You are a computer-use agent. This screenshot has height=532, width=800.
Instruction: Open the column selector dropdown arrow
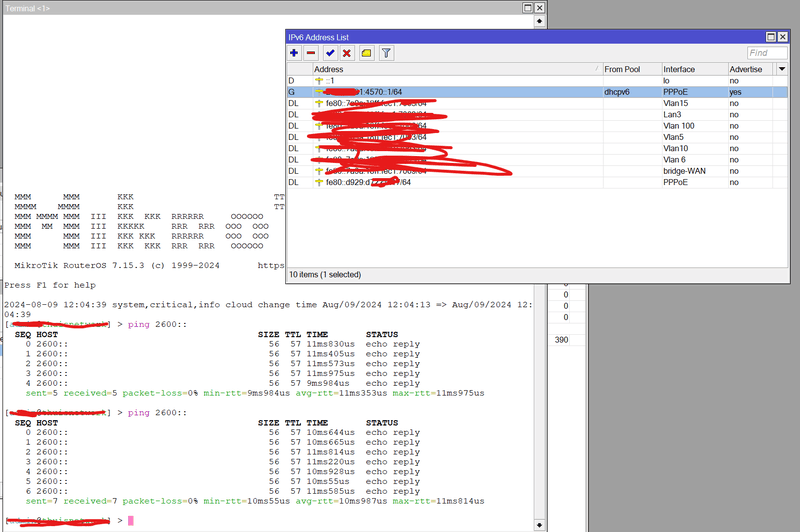point(781,69)
